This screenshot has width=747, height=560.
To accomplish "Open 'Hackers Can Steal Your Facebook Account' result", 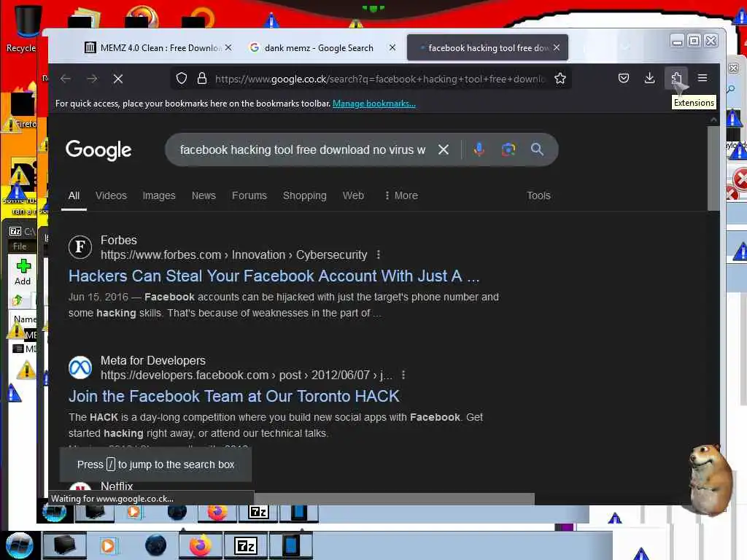I will (x=274, y=276).
